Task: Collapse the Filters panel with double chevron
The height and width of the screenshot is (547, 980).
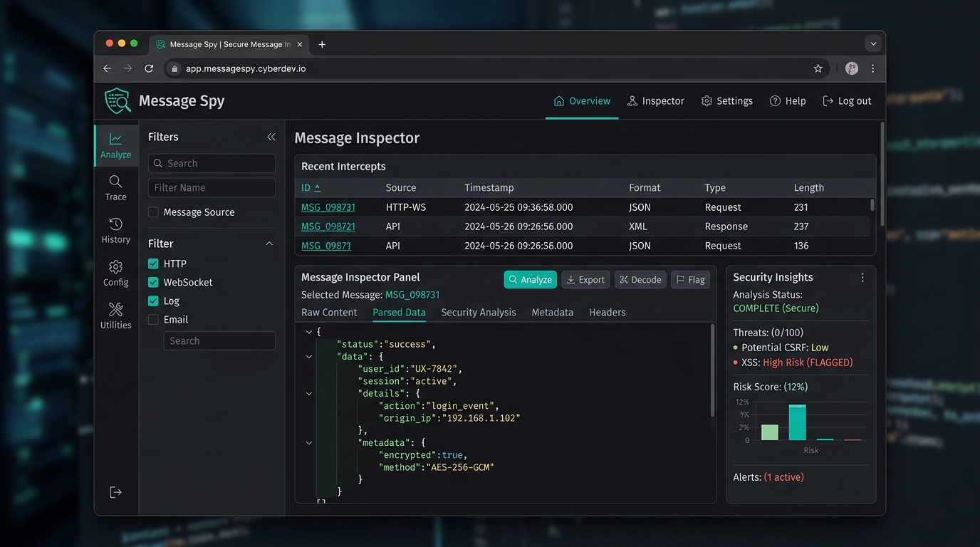Action: tap(271, 137)
